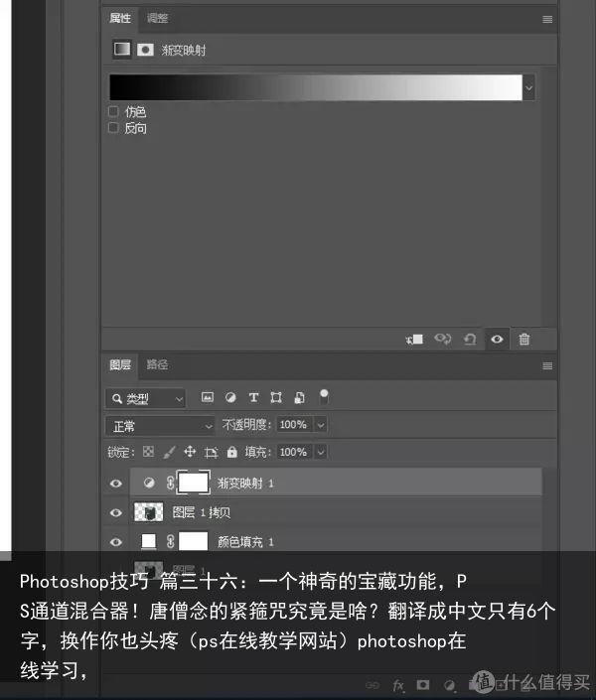Delete the adjustment layer trash icon
The height and width of the screenshot is (700, 596).
(524, 340)
